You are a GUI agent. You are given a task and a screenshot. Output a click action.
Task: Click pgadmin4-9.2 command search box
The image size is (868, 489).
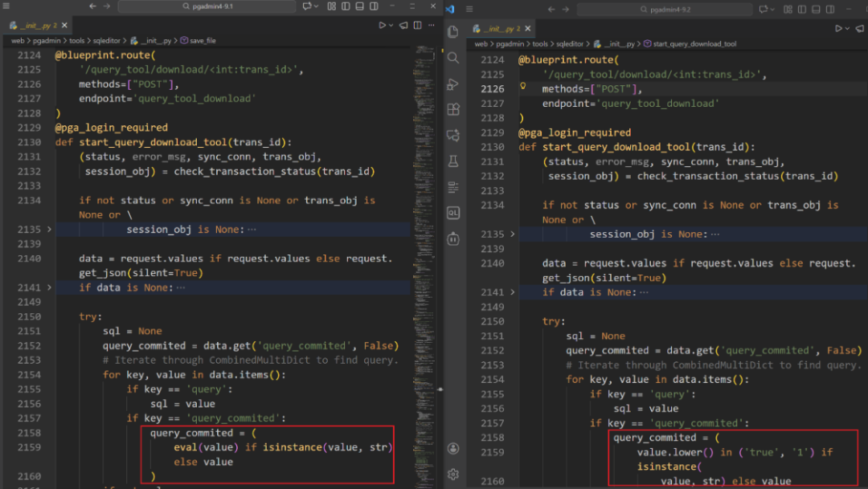coord(664,9)
